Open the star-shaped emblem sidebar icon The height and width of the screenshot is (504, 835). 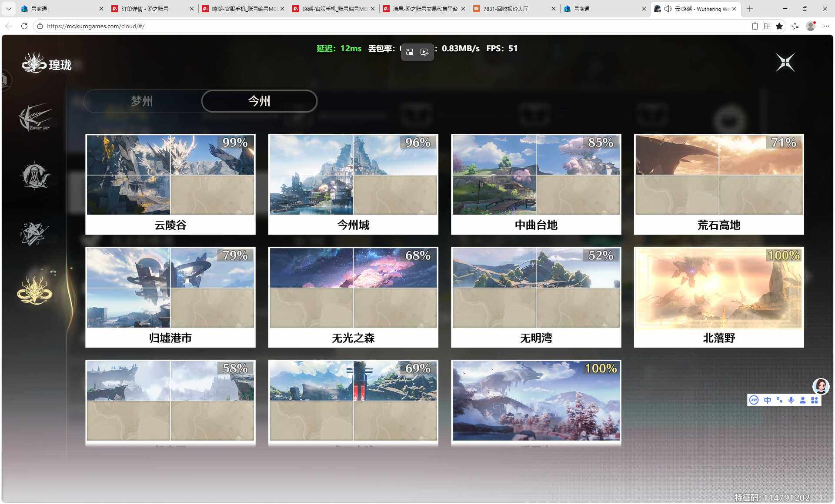34,233
